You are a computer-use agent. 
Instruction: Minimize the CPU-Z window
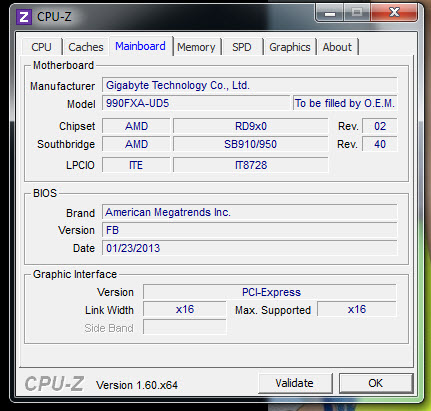(x=330, y=13)
